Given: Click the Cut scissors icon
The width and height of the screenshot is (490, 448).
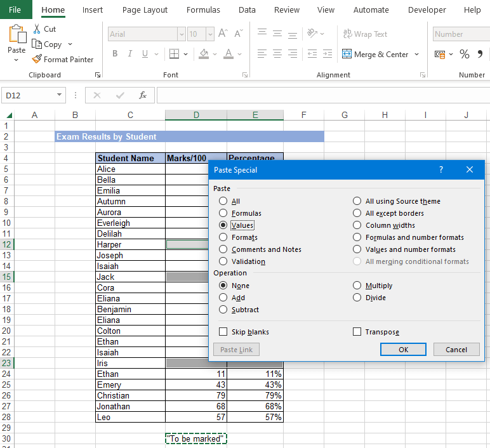Looking at the screenshot, I should point(37,29).
